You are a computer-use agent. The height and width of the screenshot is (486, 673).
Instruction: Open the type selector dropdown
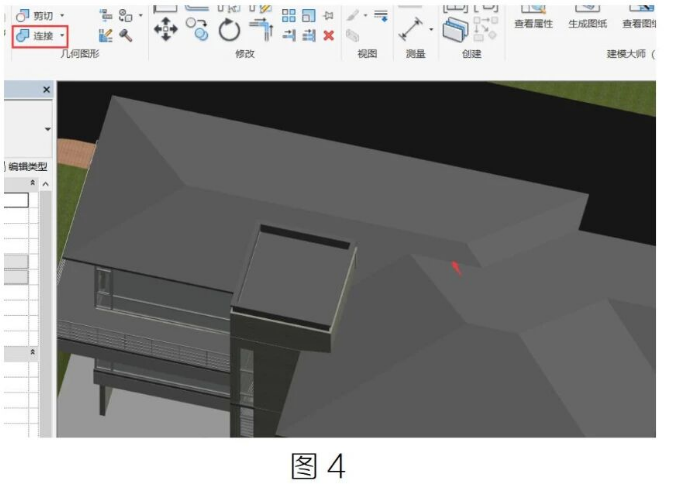(48, 129)
